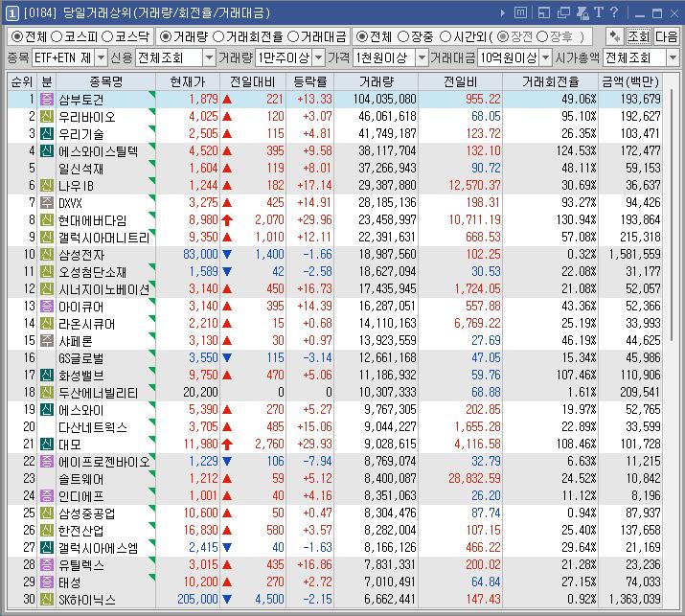Sort by the 거래회전율 column header
The width and height of the screenshot is (685, 616).
coord(551,81)
